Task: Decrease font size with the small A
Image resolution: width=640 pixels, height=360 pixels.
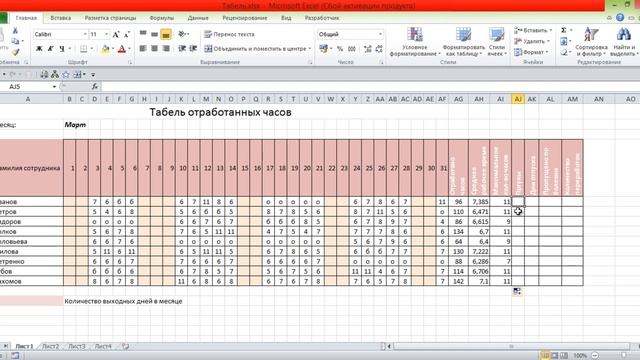Action: click(x=127, y=35)
